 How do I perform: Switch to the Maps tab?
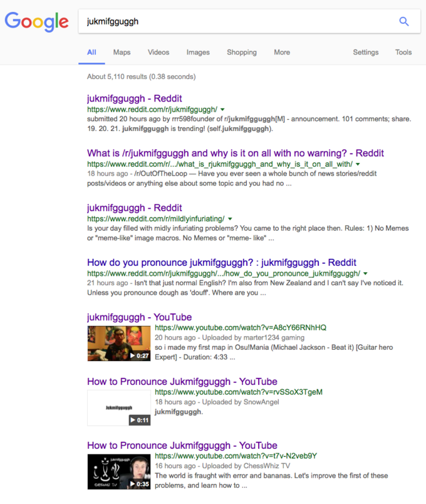pos(122,52)
